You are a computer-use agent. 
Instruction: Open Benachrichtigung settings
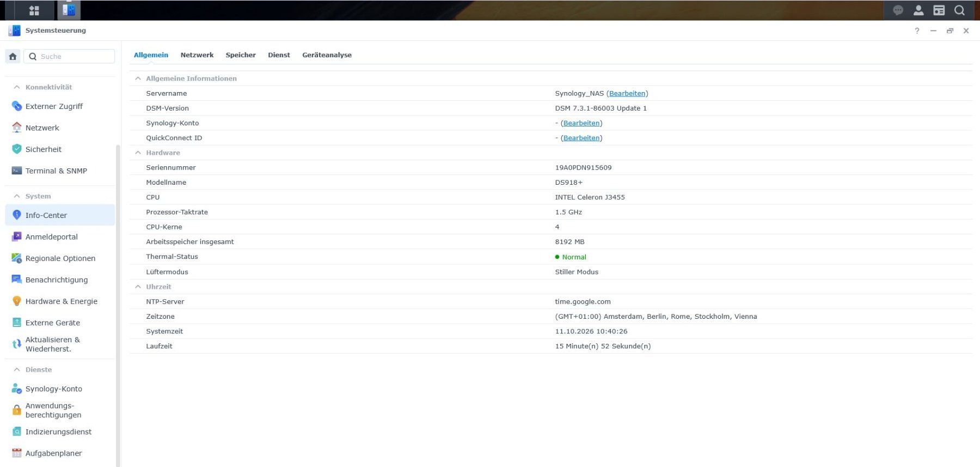pyautogui.click(x=60, y=280)
